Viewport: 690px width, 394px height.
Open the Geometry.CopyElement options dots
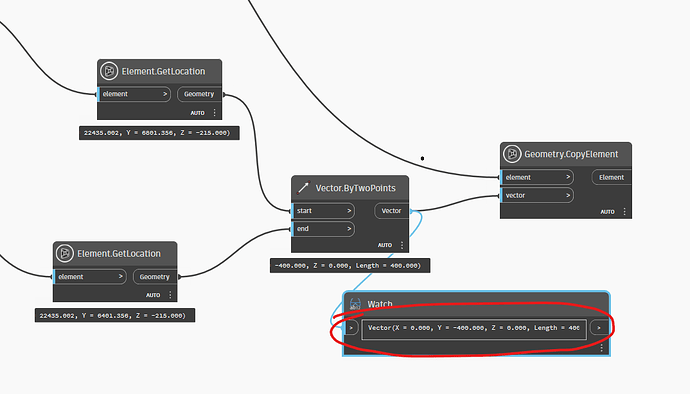624,212
